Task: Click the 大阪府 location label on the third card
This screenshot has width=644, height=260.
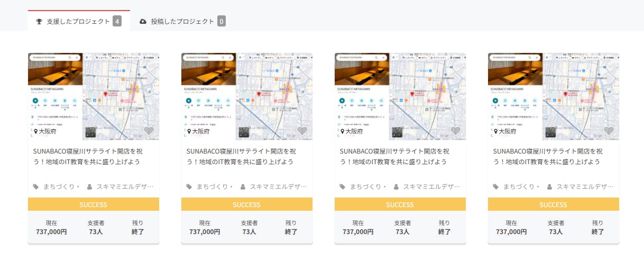Action: coord(354,131)
